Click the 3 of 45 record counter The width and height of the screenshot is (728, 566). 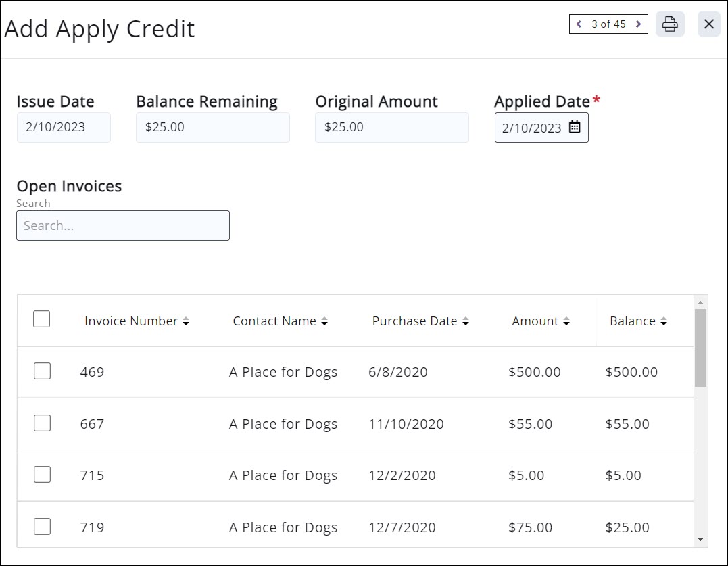608,24
